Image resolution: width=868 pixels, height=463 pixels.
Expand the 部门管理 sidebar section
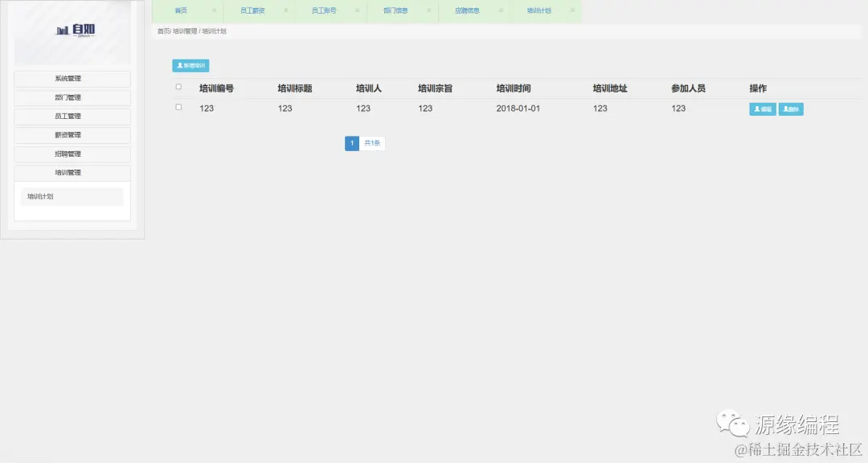tap(72, 97)
